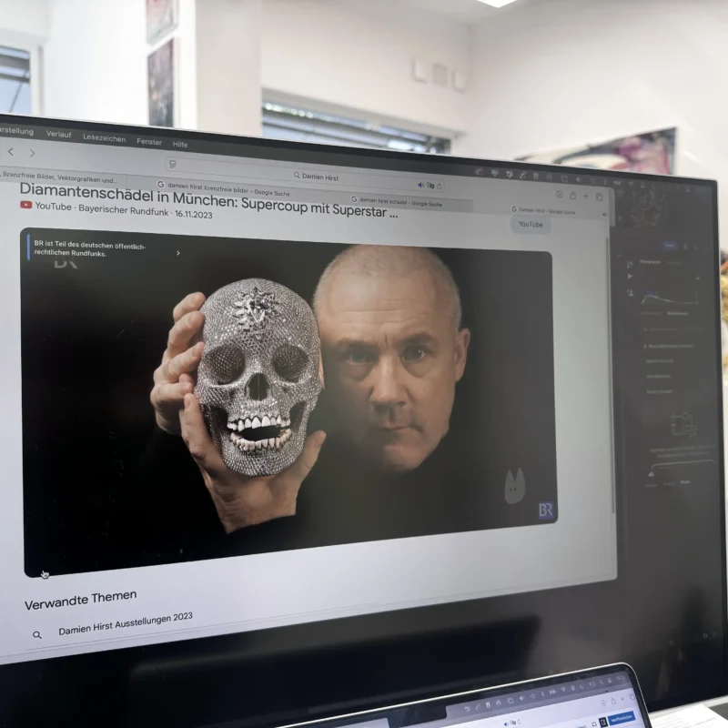
Task: Add a new tab with the plus icon
Action: (586, 197)
